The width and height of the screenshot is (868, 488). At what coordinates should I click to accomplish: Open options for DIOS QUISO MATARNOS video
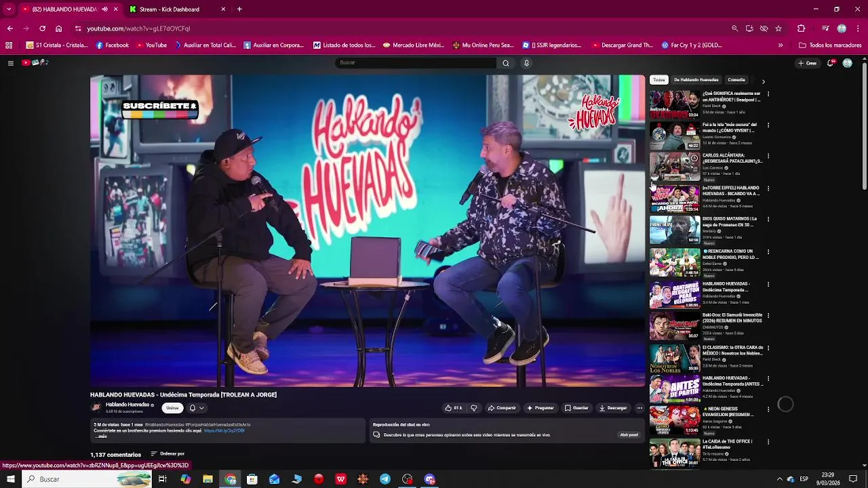point(768,220)
